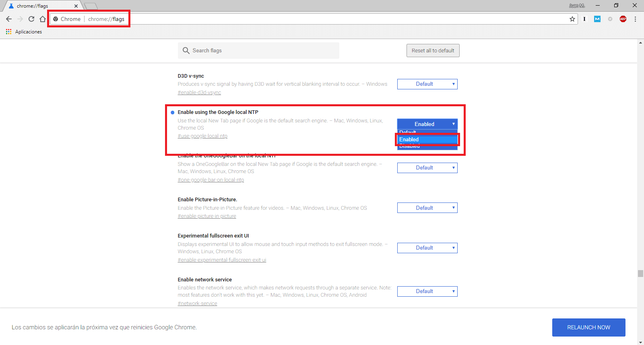Follow the #use-google-local-ntp link

click(202, 136)
